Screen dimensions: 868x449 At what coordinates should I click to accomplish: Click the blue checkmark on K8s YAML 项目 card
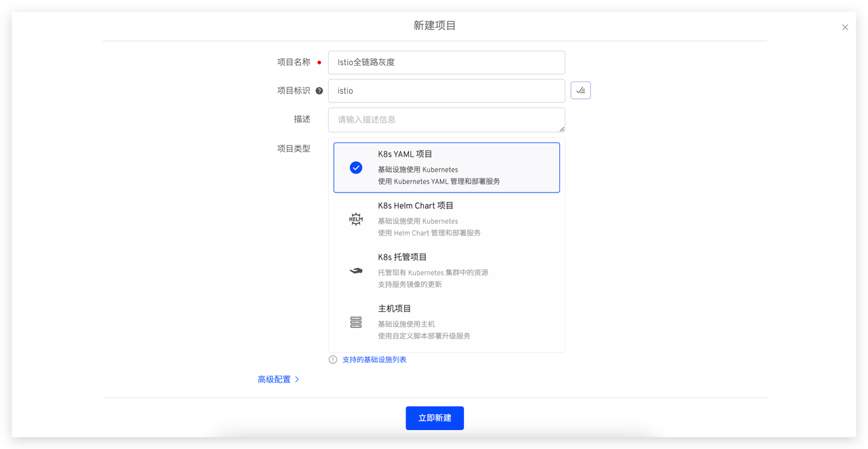pyautogui.click(x=355, y=167)
